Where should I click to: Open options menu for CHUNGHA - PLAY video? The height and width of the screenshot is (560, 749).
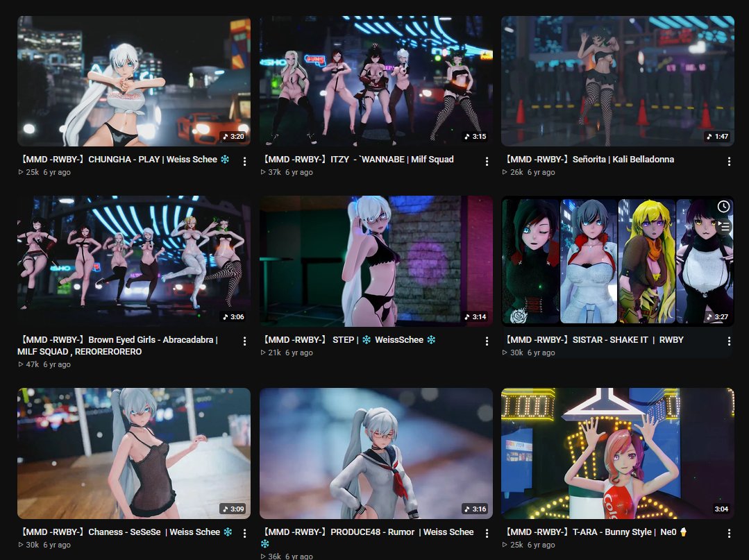pos(244,162)
